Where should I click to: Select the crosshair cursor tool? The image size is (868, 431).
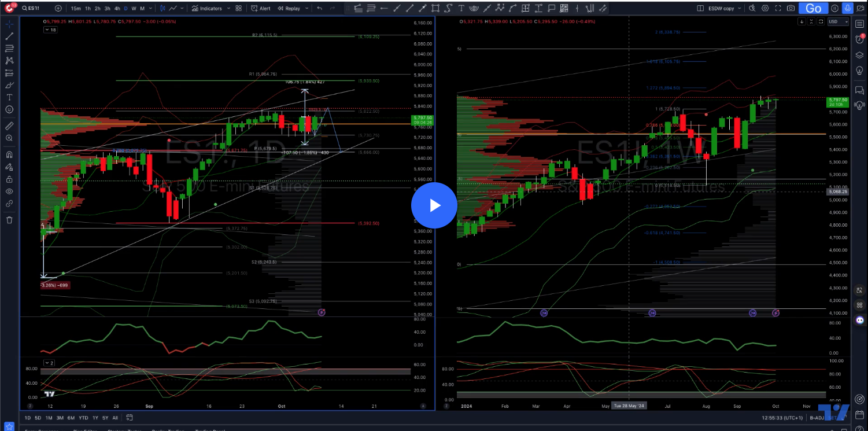(9, 24)
